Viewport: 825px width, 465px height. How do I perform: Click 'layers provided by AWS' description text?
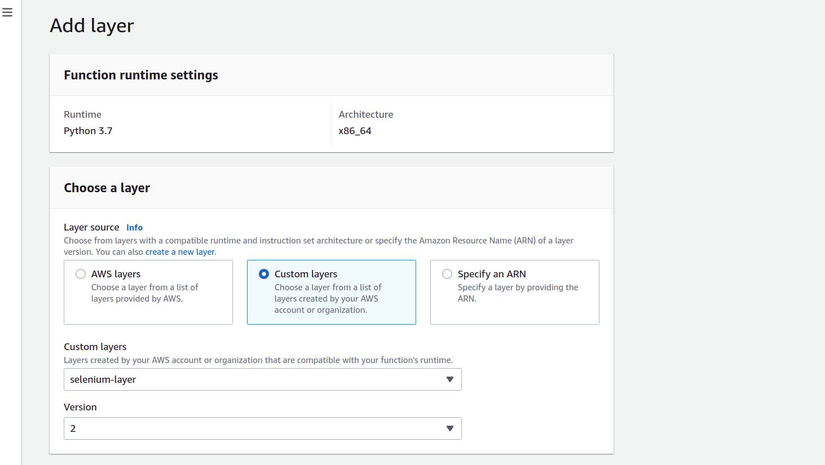coord(137,298)
